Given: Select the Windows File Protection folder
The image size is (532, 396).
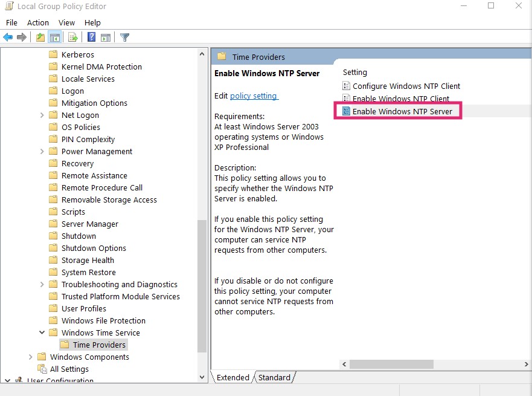Looking at the screenshot, I should point(103,320).
